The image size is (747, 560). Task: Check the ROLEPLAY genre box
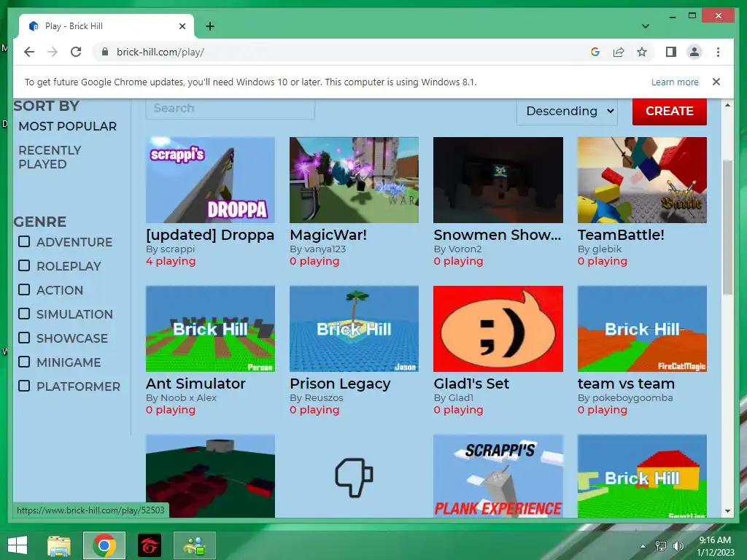coord(24,265)
